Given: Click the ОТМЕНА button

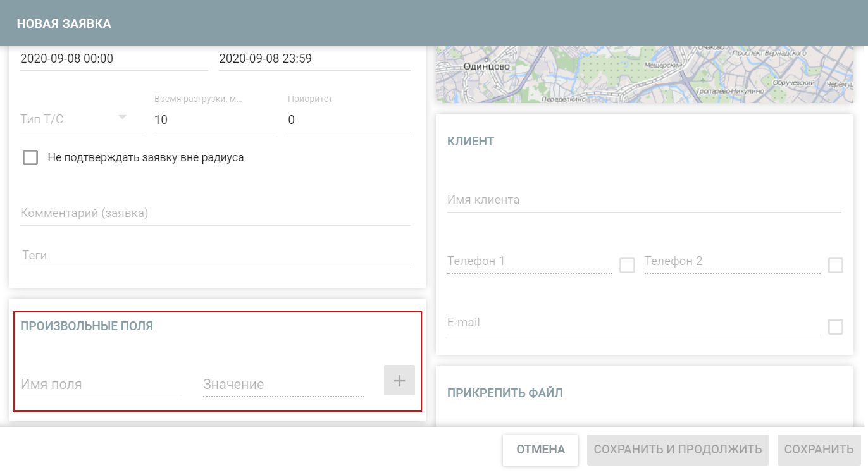Looking at the screenshot, I should (540, 449).
